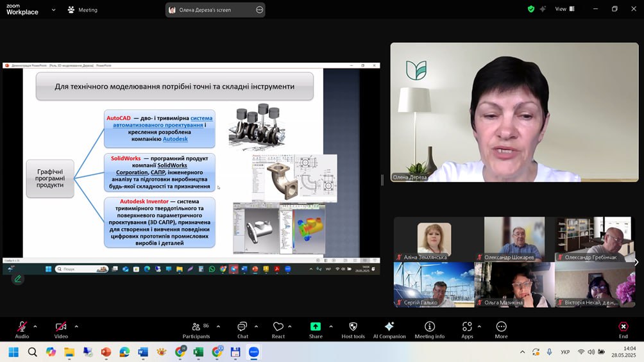Launch AI Companion
The width and height of the screenshot is (644, 362).
389,329
